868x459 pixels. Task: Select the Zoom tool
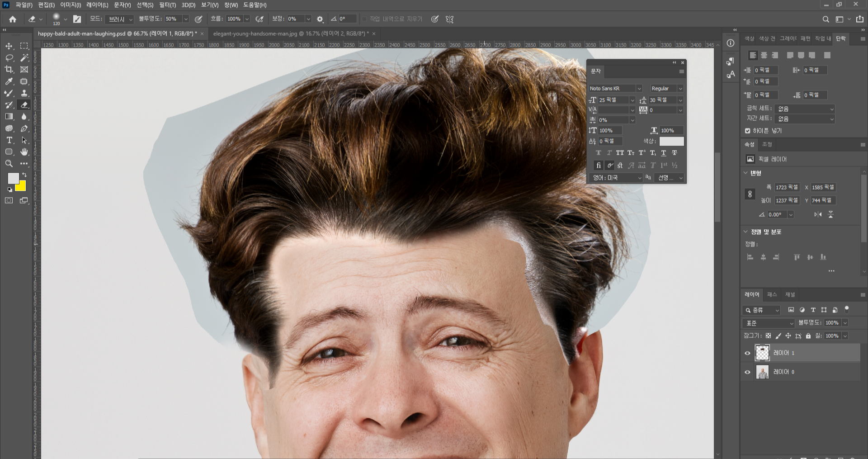click(9, 164)
